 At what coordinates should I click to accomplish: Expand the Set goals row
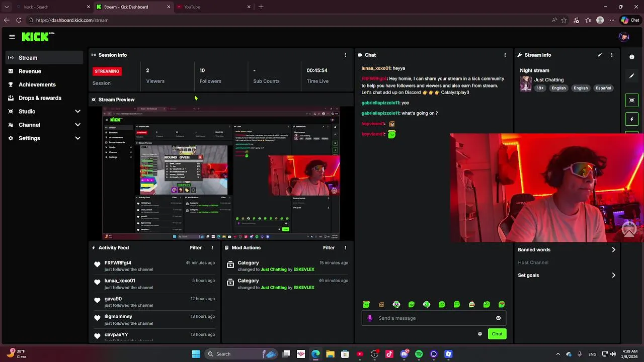(x=567, y=275)
